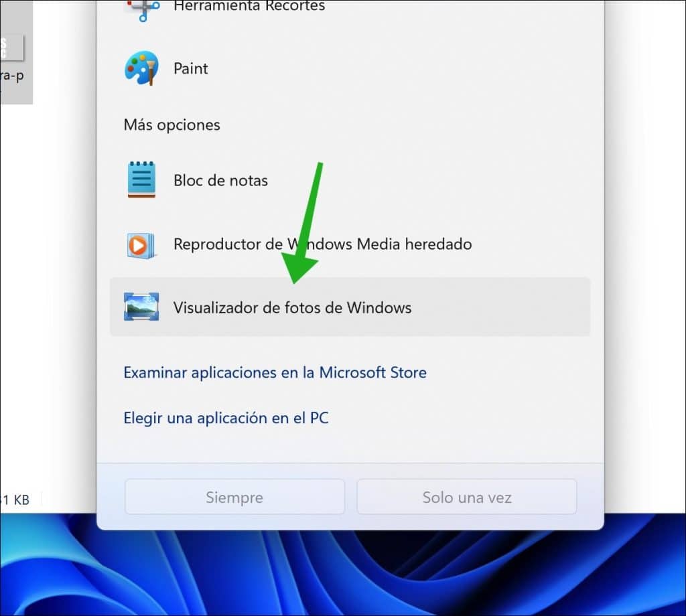Open Examinar aplicaciones en la Microsoft Store link
The height and width of the screenshot is (616, 686).
[x=275, y=372]
